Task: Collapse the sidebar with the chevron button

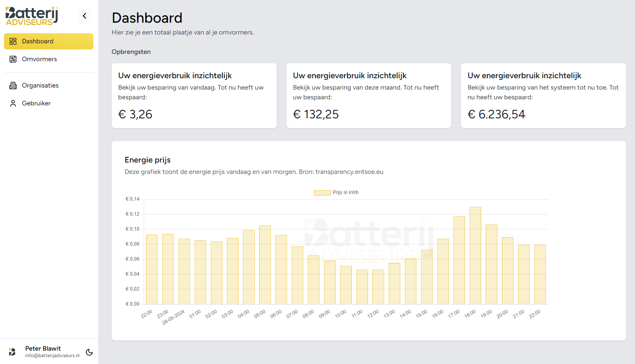Action: pyautogui.click(x=84, y=16)
